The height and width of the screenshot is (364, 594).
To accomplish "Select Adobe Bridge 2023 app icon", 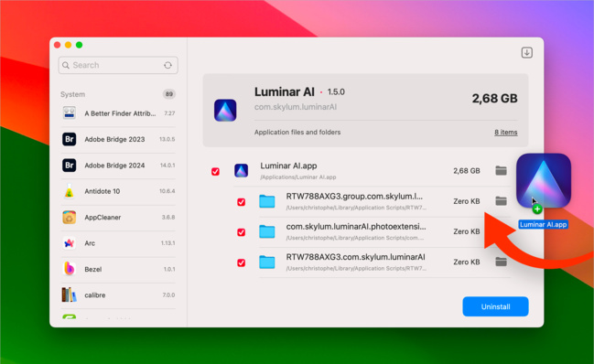I will 69,139.
